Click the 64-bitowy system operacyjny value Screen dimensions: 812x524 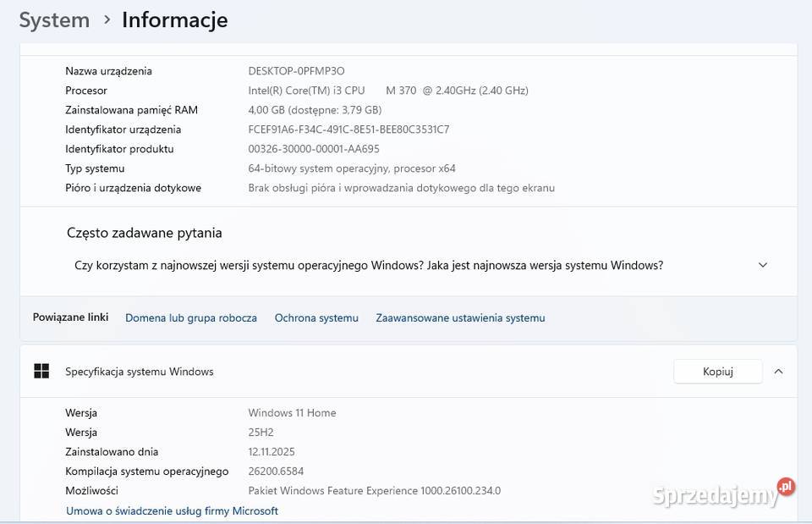pos(352,168)
